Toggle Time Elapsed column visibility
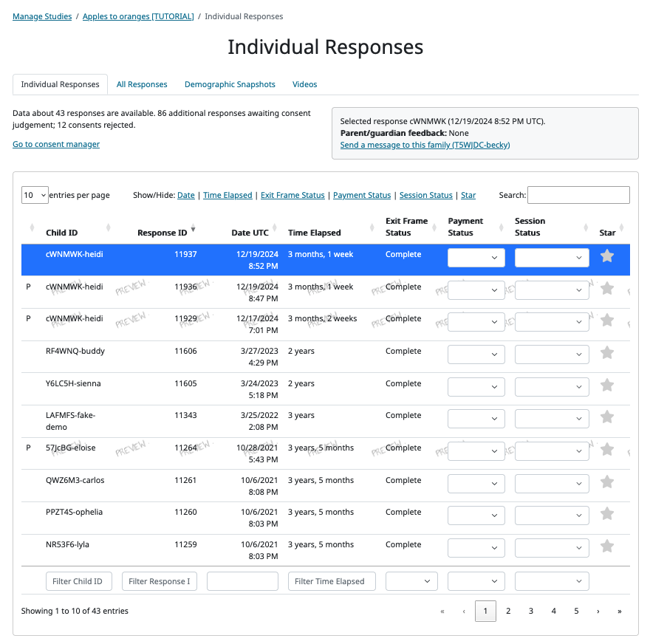 point(227,195)
